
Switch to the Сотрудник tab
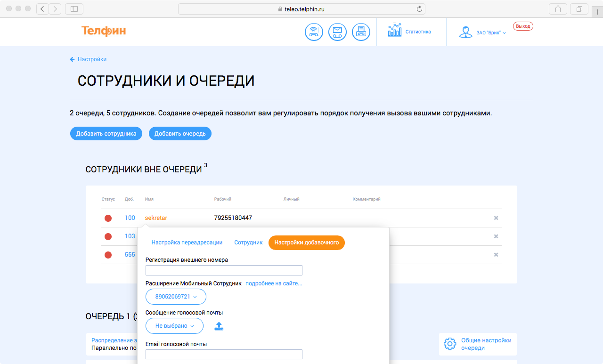coord(248,242)
